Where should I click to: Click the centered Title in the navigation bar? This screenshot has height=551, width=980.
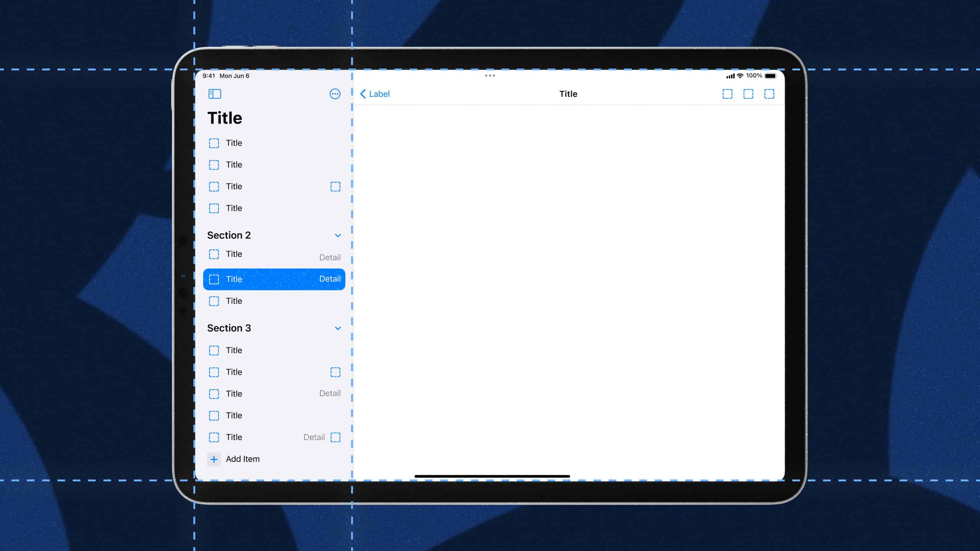coord(568,94)
